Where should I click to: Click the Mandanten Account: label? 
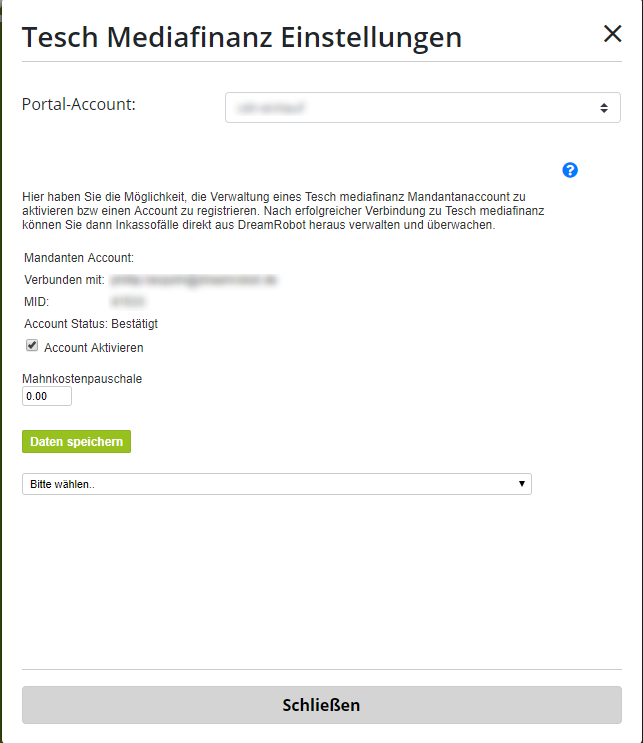coord(79,258)
